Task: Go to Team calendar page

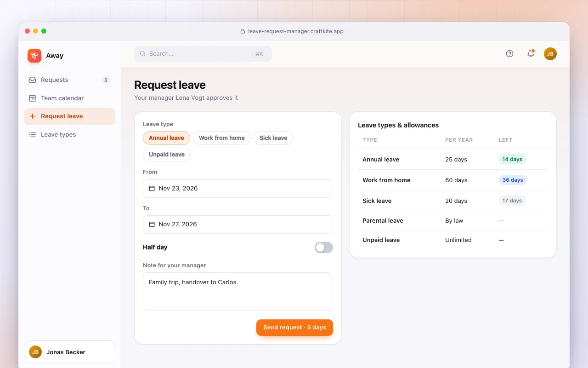Action: (69, 98)
